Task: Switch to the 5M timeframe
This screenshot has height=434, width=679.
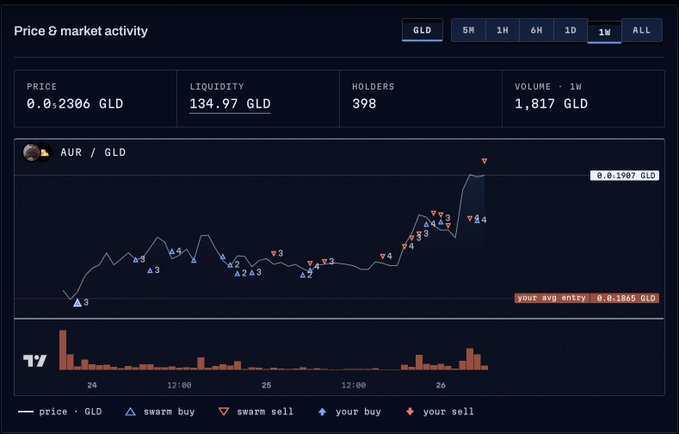Action: pyautogui.click(x=468, y=30)
